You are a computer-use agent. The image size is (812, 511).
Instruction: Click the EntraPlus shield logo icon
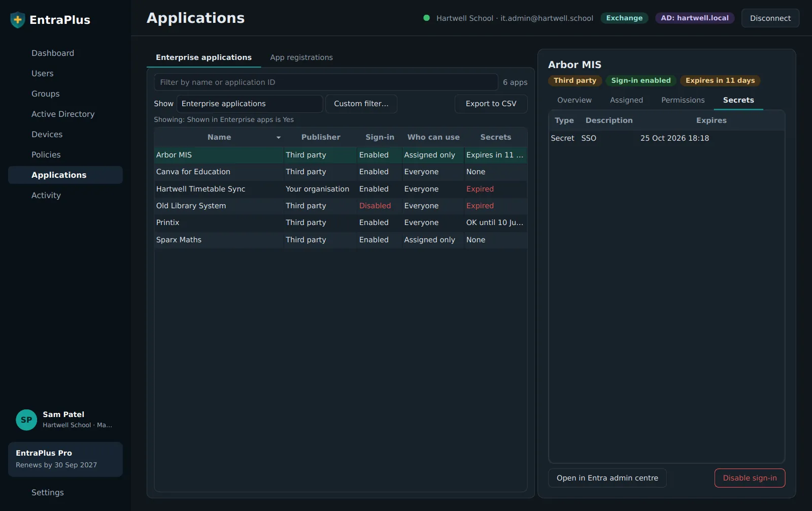(18, 20)
